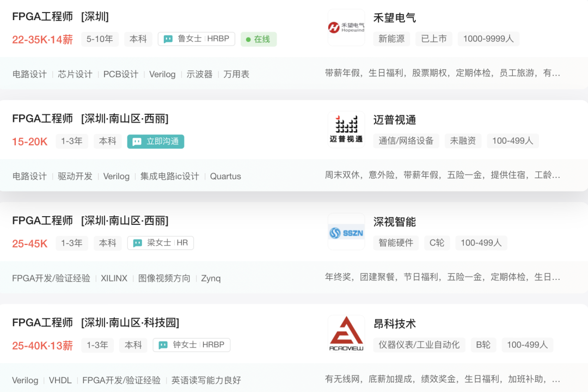Viewport: 588px width, 392px height.
Task: Click benefits text starting with 周末双休，意外险
Action: [x=443, y=175]
